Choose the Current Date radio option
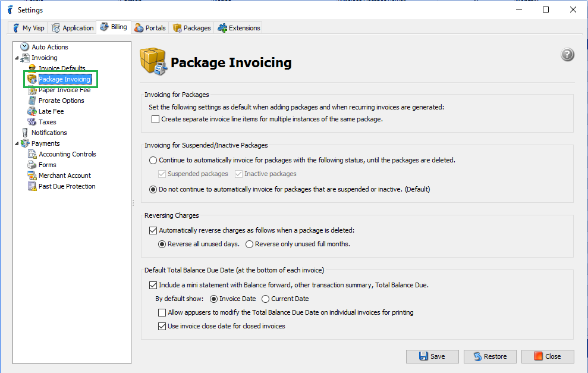The image size is (588, 373). coord(266,299)
